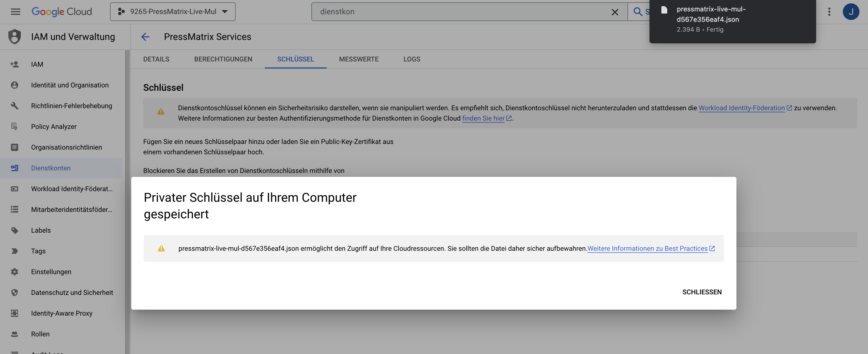Click the Google Cloud logo
The height and width of the screenshot is (354, 868).
[x=62, y=12]
